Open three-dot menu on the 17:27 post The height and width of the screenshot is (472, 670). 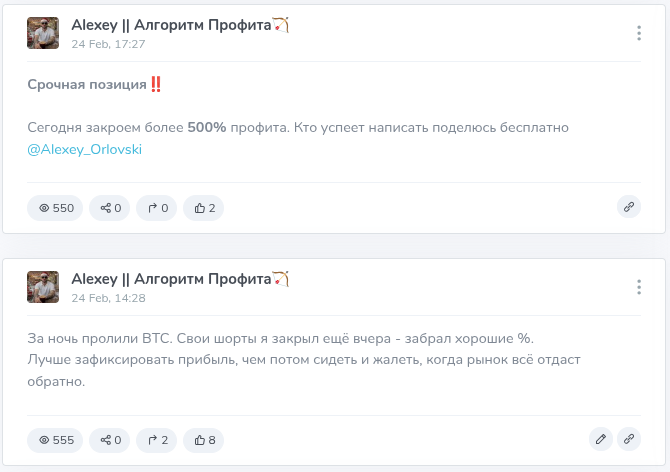point(639,33)
